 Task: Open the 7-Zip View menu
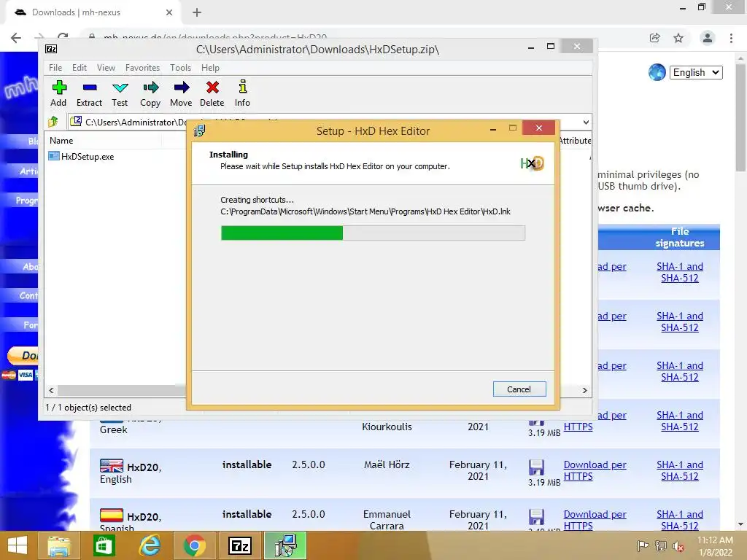tap(106, 68)
